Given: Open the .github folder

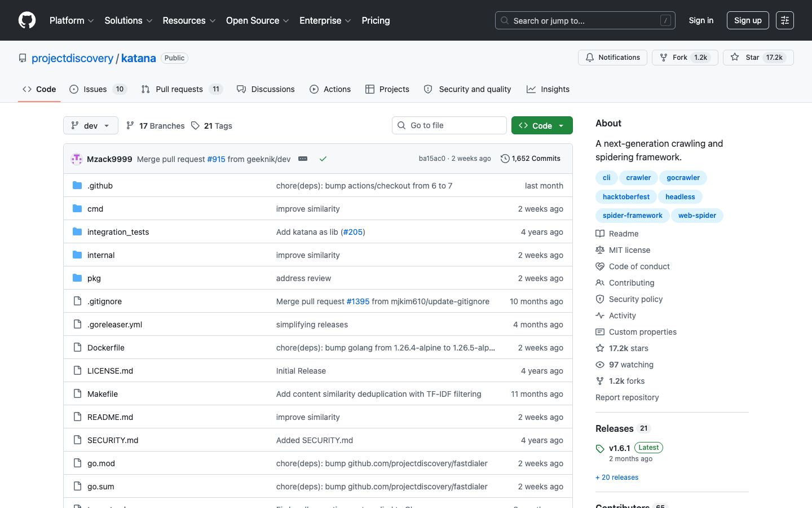Looking at the screenshot, I should coord(100,186).
